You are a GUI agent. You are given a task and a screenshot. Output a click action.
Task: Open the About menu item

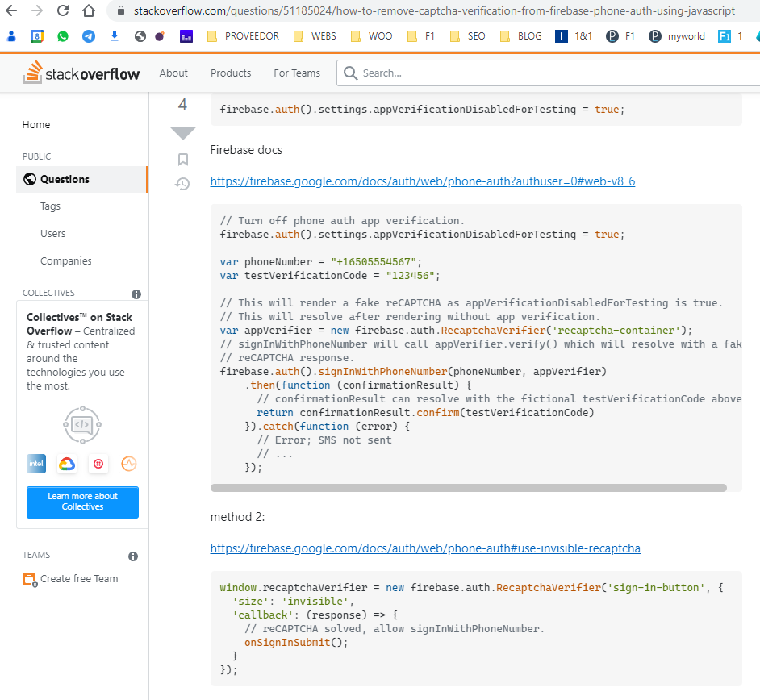(x=173, y=73)
